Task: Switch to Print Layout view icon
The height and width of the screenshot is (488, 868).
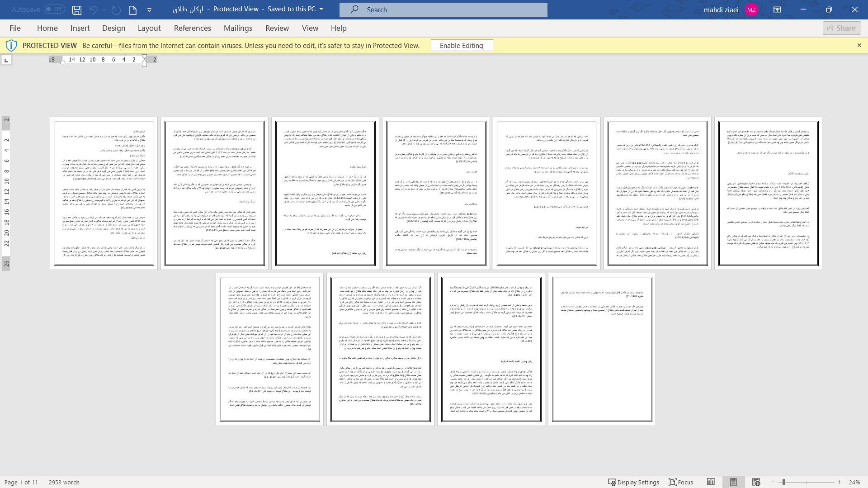Action: click(733, 482)
